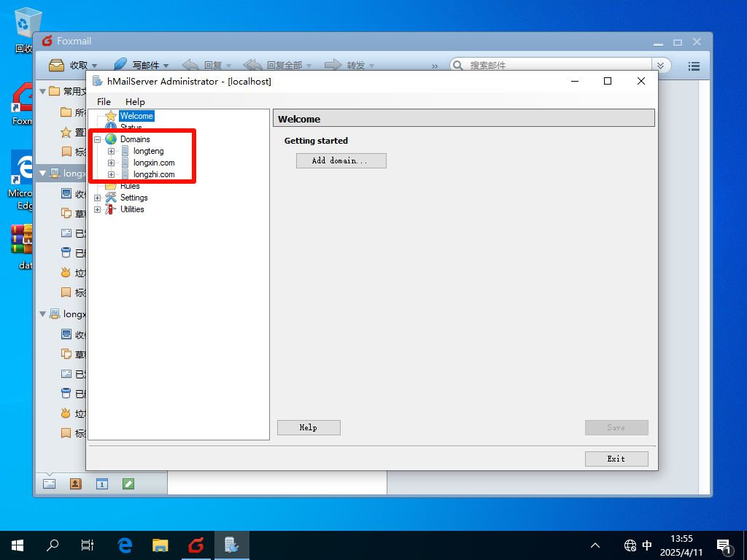Open the 收取 dropdown arrow in Foxmail
747x560 pixels.
coord(94,66)
